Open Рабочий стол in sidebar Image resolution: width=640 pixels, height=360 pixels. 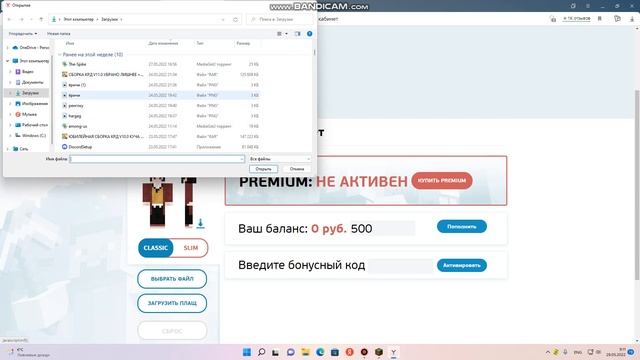(x=31, y=125)
